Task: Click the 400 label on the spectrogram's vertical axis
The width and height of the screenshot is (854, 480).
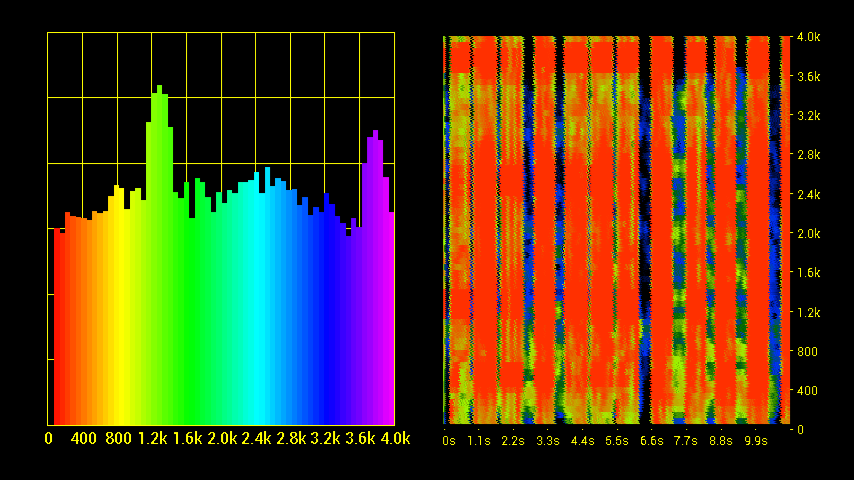Action: tap(807, 391)
